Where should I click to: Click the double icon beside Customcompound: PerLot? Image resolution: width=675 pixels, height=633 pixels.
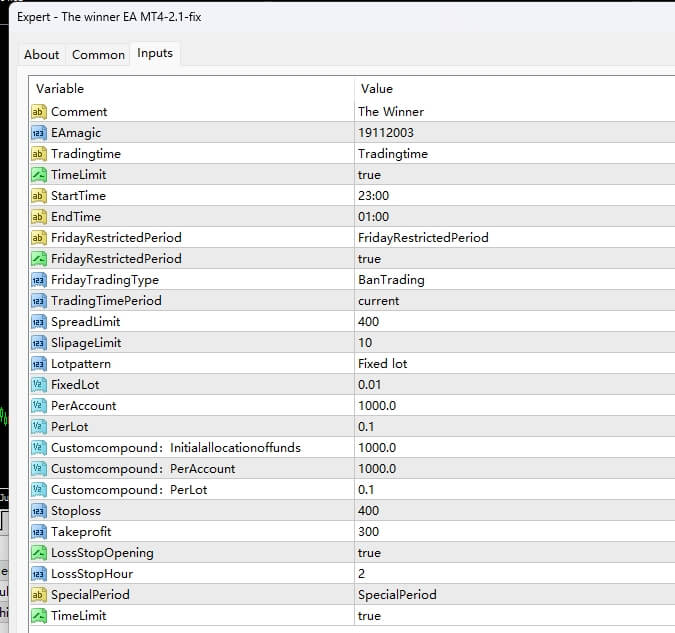(x=39, y=490)
